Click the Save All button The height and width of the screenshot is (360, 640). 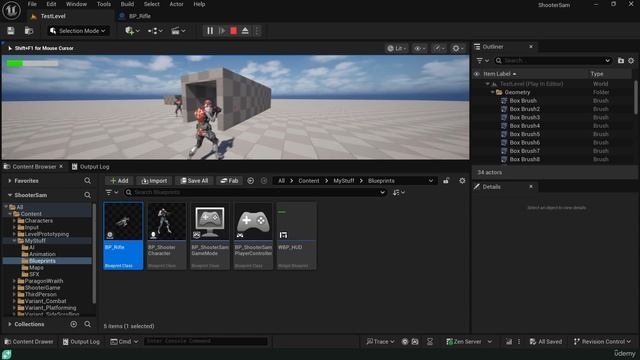pos(194,180)
